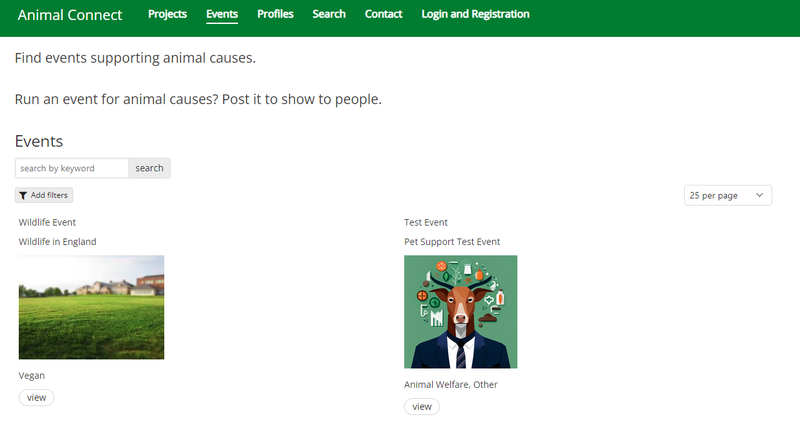800x426 pixels.
Task: Focus the search by keyword field
Action: (72, 168)
